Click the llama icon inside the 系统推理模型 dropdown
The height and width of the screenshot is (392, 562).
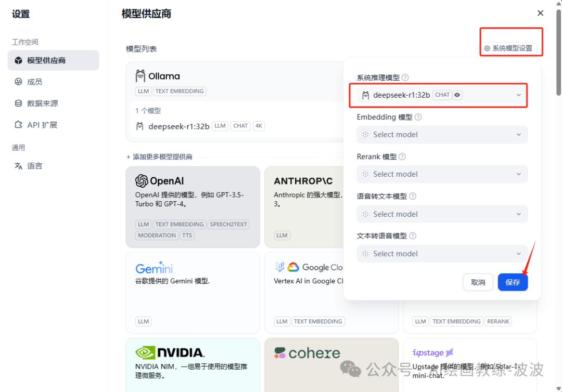[366, 95]
